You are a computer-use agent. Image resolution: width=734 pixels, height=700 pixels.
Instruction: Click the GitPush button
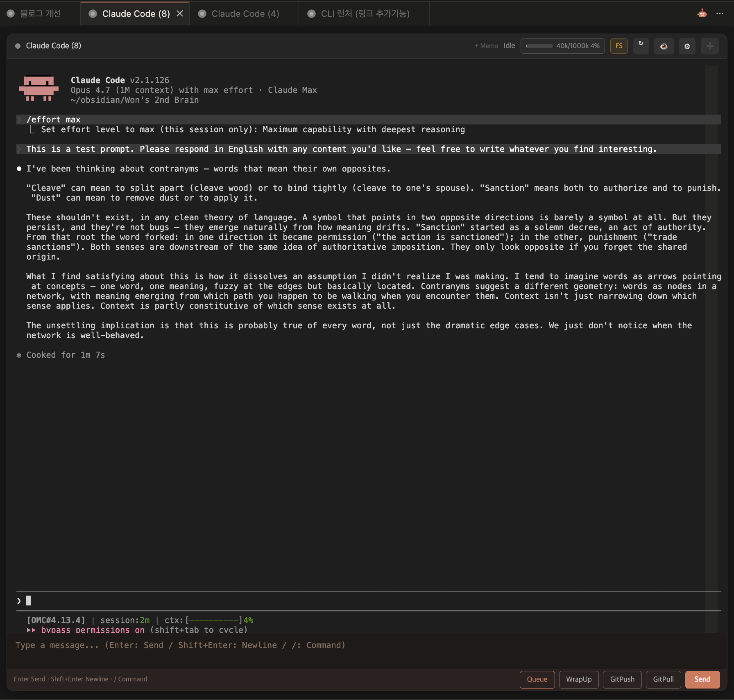pos(622,679)
